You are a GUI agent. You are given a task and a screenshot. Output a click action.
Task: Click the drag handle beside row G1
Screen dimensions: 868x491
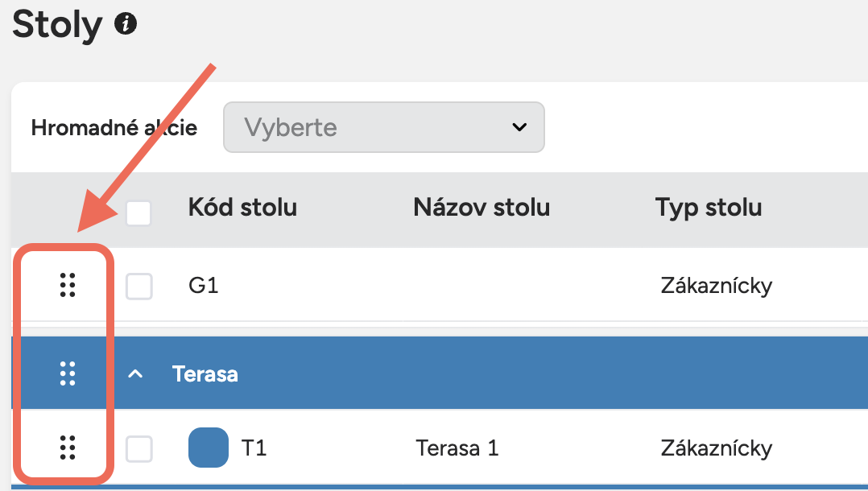point(68,286)
